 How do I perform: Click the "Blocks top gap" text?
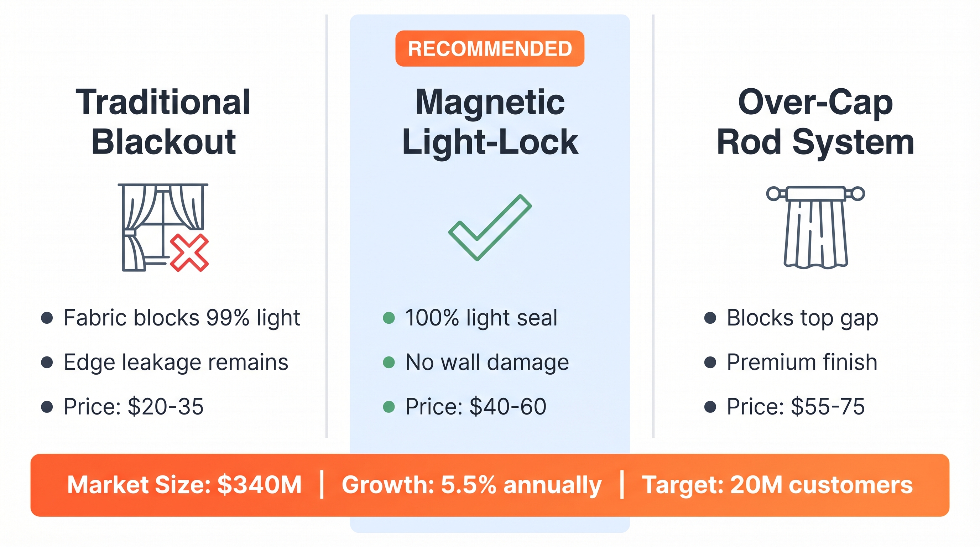[802, 318]
